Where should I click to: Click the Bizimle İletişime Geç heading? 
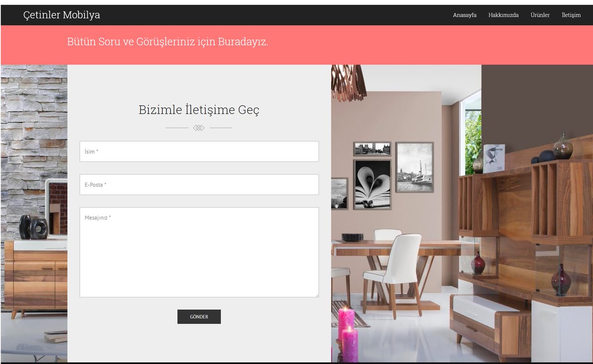[199, 110]
